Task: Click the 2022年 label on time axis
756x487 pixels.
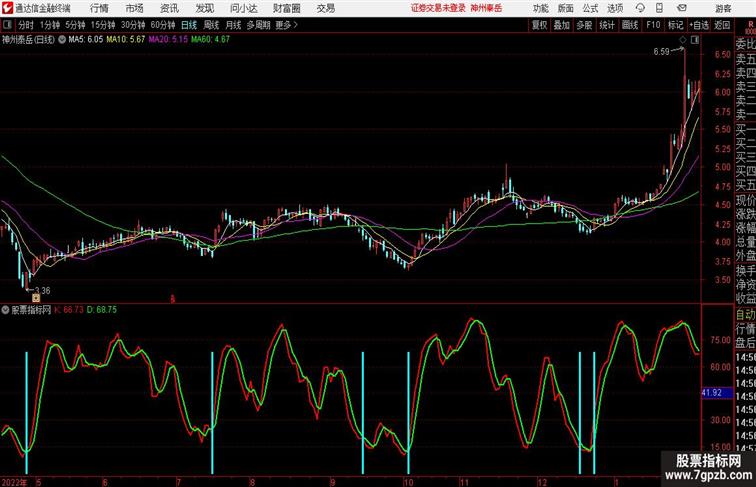Action: [14, 482]
